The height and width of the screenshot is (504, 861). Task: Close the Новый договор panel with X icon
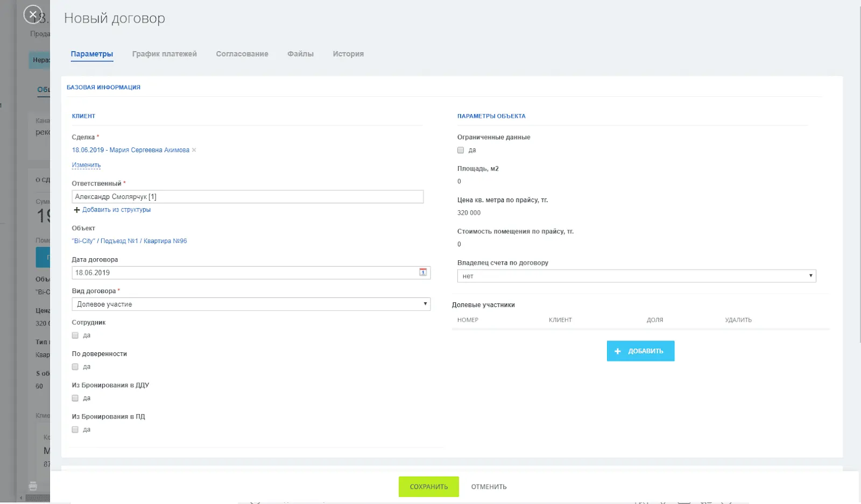[x=33, y=15]
